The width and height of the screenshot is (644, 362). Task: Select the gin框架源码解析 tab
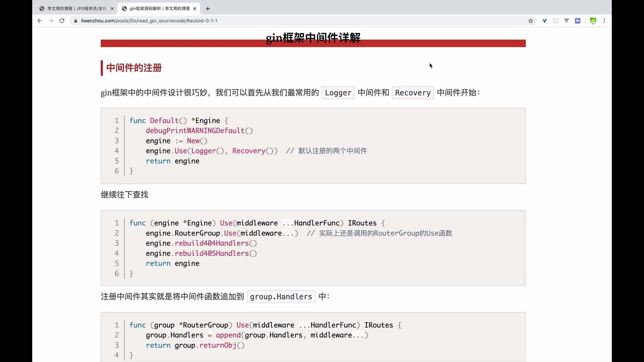pyautogui.click(x=156, y=9)
